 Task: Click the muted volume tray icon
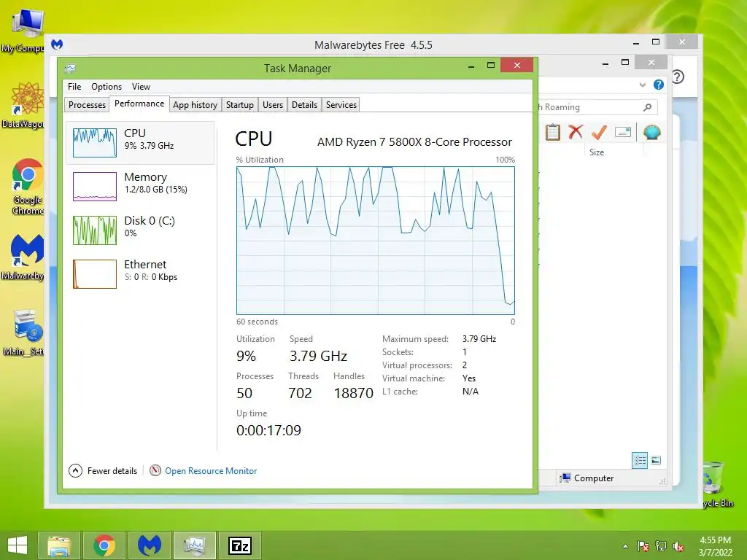[x=678, y=546]
